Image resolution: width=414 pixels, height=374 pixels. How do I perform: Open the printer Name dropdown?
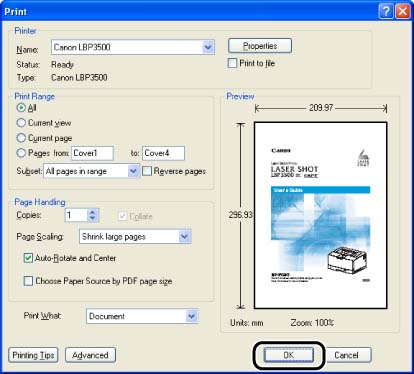pyautogui.click(x=208, y=47)
